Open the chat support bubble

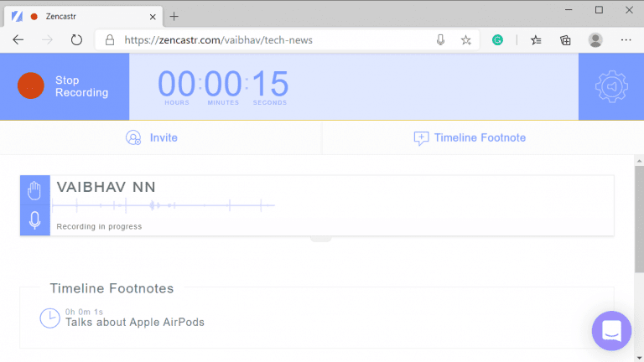(611, 331)
